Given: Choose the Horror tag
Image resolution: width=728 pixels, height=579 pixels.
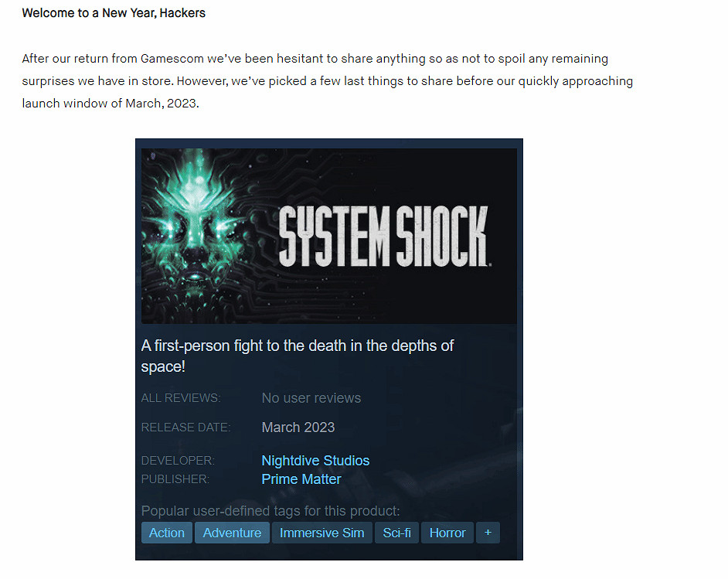Looking at the screenshot, I should pos(447,533).
